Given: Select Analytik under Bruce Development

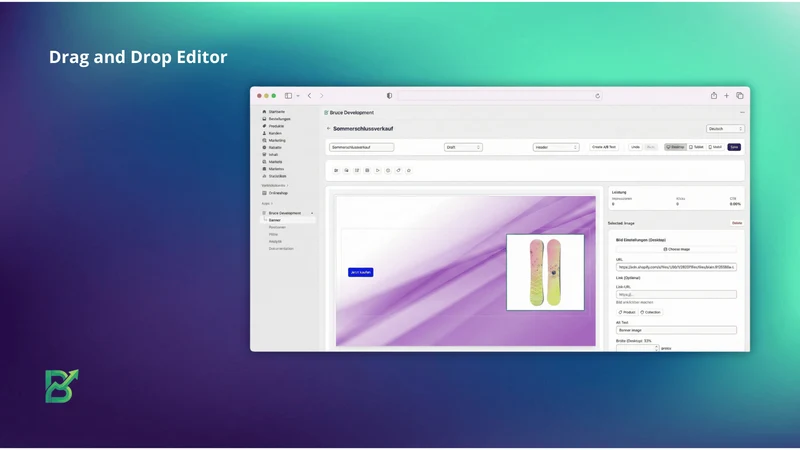Looking at the screenshot, I should pos(276,242).
